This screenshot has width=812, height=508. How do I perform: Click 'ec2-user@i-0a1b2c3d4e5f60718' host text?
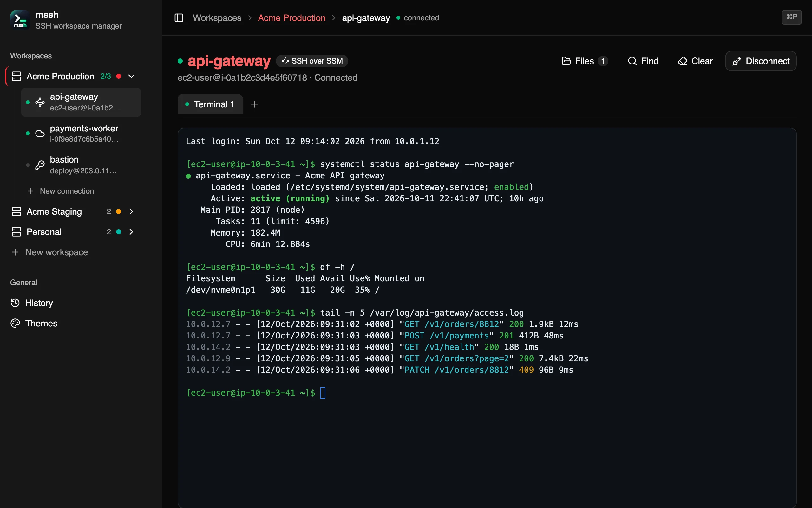(x=242, y=77)
